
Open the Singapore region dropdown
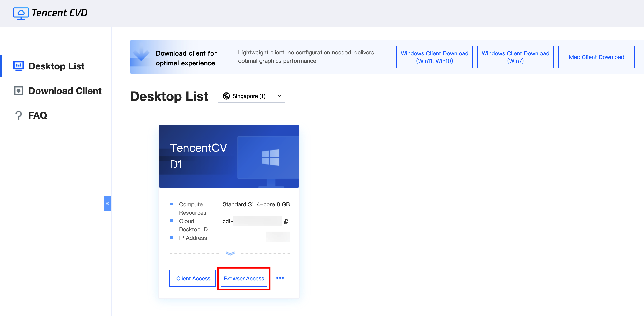(251, 96)
